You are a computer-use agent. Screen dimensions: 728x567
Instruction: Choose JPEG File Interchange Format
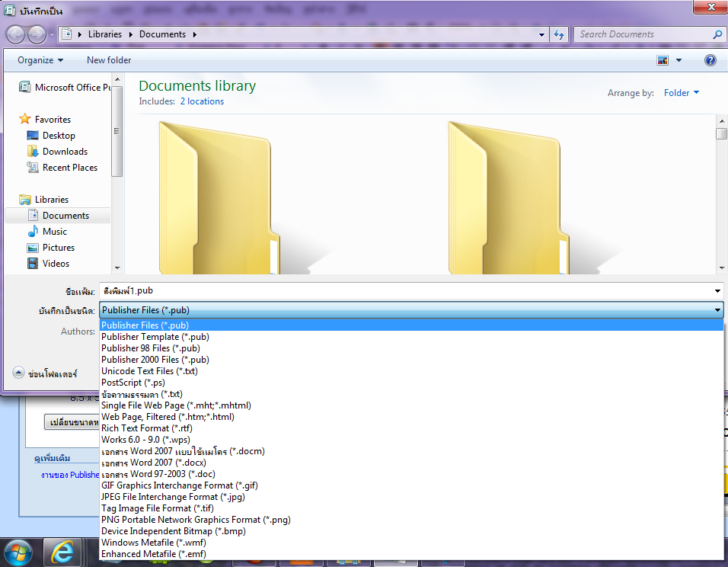411,497
